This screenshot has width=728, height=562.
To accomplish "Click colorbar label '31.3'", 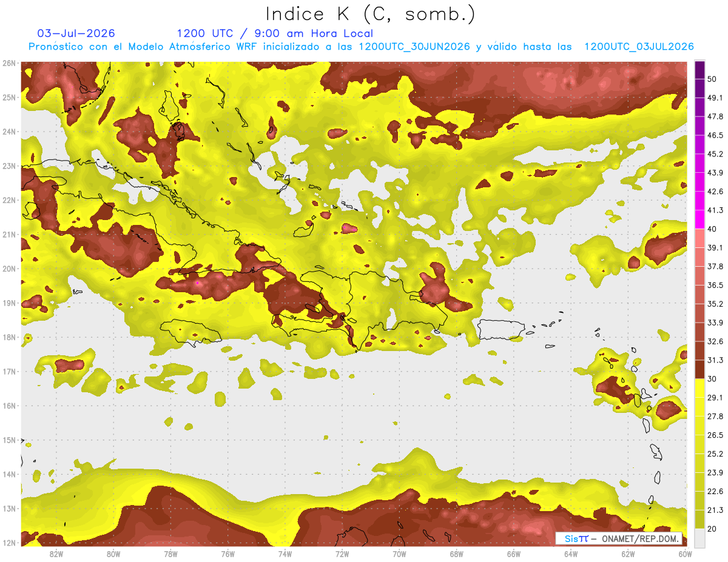I will (715, 360).
